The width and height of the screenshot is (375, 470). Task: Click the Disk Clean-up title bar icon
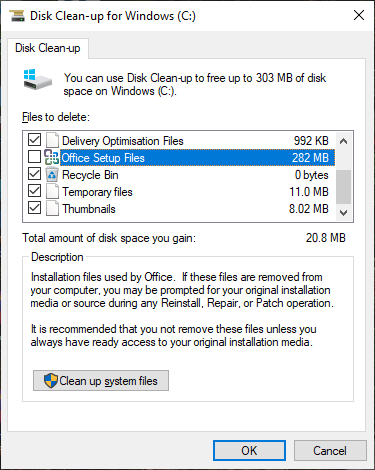point(17,16)
